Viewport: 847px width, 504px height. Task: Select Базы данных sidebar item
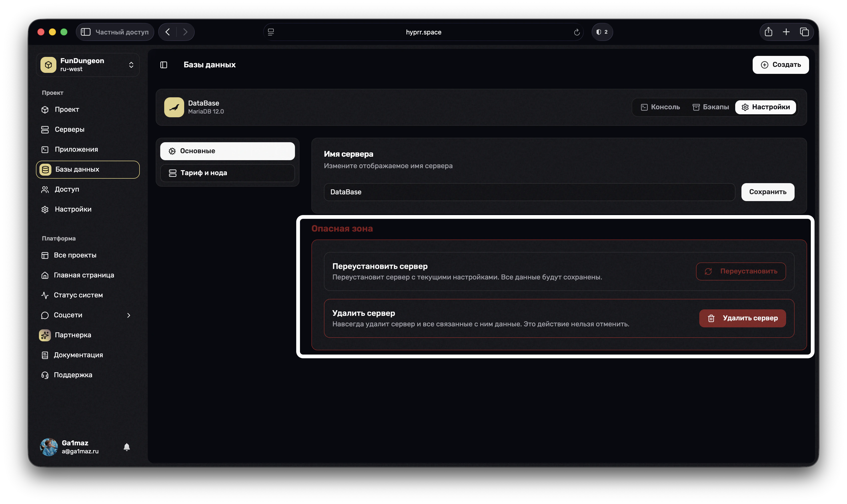(x=88, y=169)
